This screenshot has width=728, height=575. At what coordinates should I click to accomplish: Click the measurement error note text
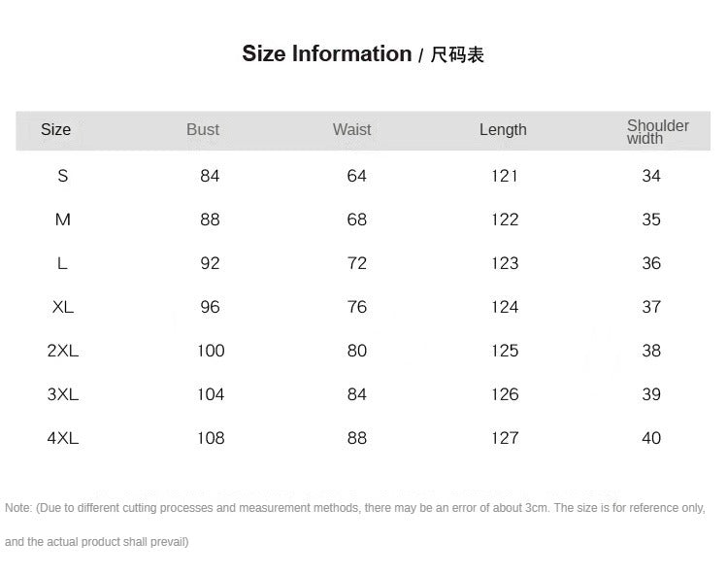click(x=355, y=508)
